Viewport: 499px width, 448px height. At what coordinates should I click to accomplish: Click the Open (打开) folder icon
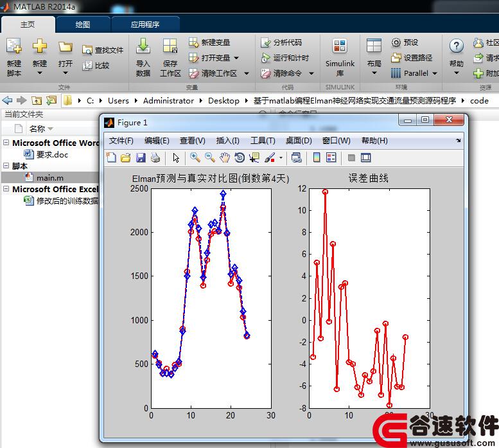tap(66, 47)
